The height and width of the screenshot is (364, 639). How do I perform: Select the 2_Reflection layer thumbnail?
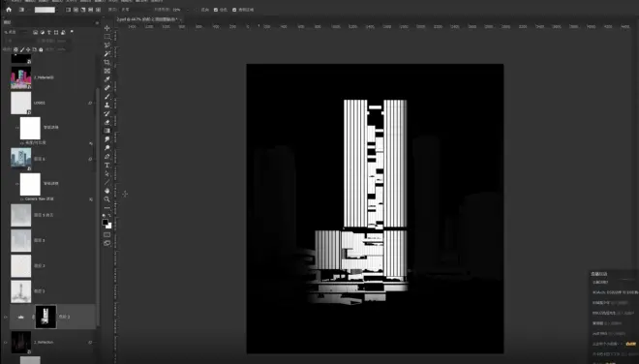pyautogui.click(x=20, y=342)
